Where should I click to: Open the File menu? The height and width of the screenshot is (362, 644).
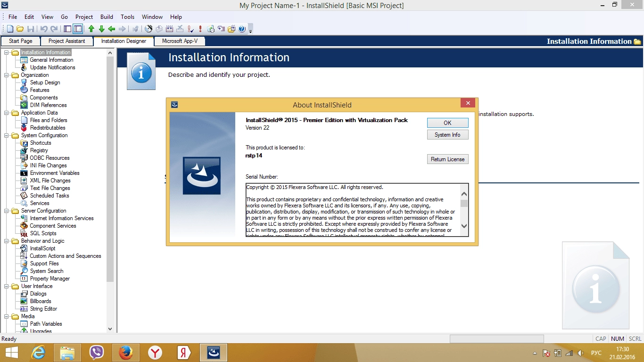pos(13,16)
